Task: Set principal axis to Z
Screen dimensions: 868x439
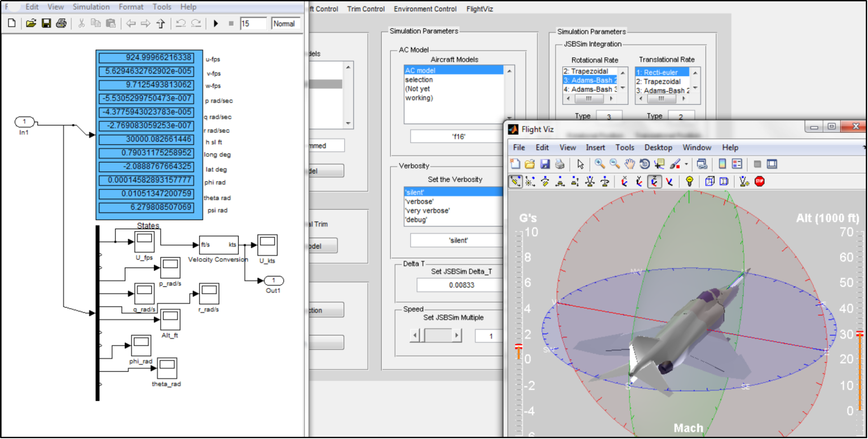Action: pos(654,181)
